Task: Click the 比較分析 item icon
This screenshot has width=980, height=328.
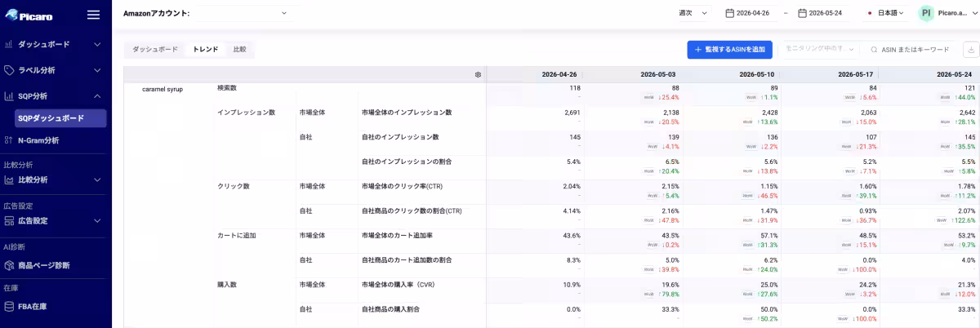Action: [x=9, y=180]
